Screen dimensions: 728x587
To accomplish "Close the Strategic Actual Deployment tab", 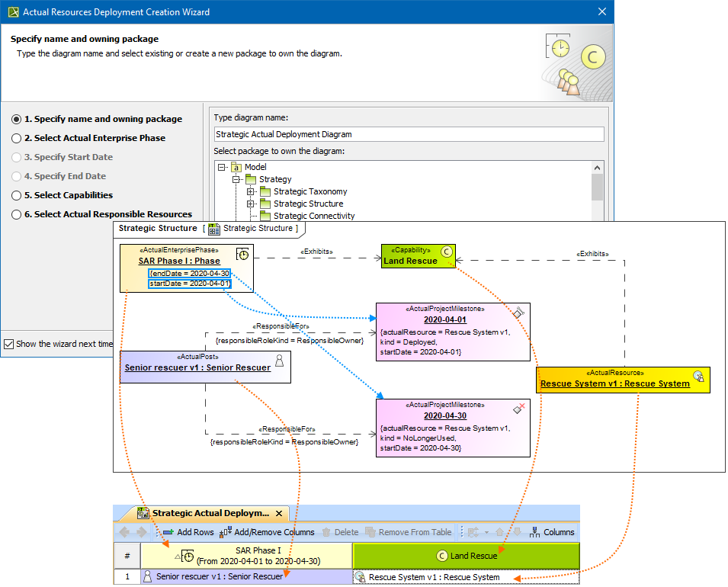I will pos(279,514).
